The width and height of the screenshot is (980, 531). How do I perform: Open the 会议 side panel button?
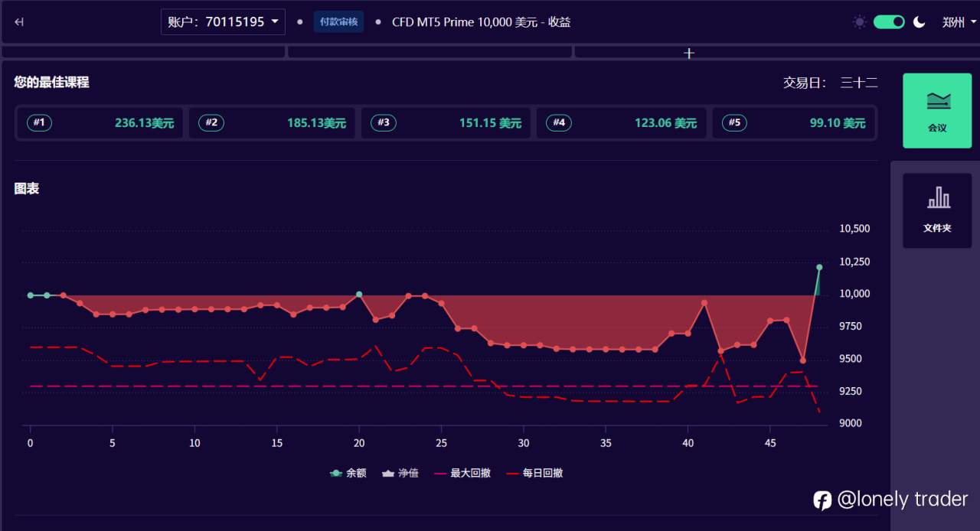click(937, 111)
